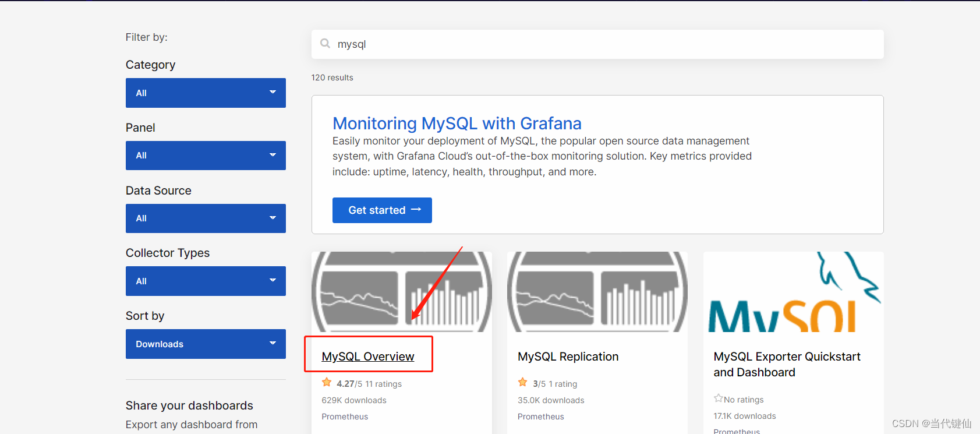The width and height of the screenshot is (980, 434).
Task: Click the No ratings text
Action: click(744, 400)
